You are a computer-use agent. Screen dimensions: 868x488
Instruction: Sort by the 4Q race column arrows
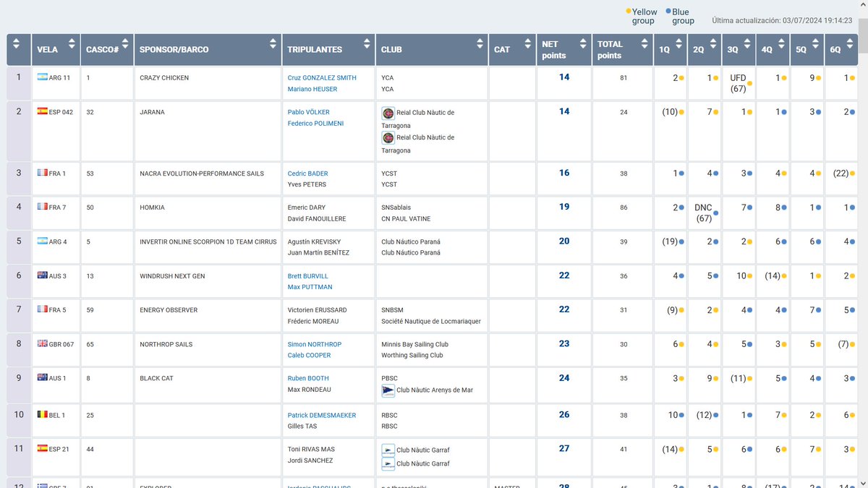(x=783, y=44)
